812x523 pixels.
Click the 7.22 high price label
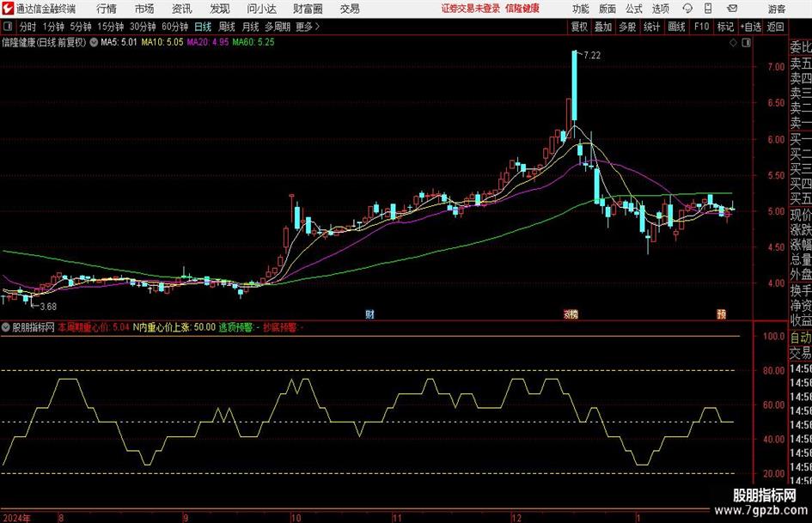pos(592,56)
